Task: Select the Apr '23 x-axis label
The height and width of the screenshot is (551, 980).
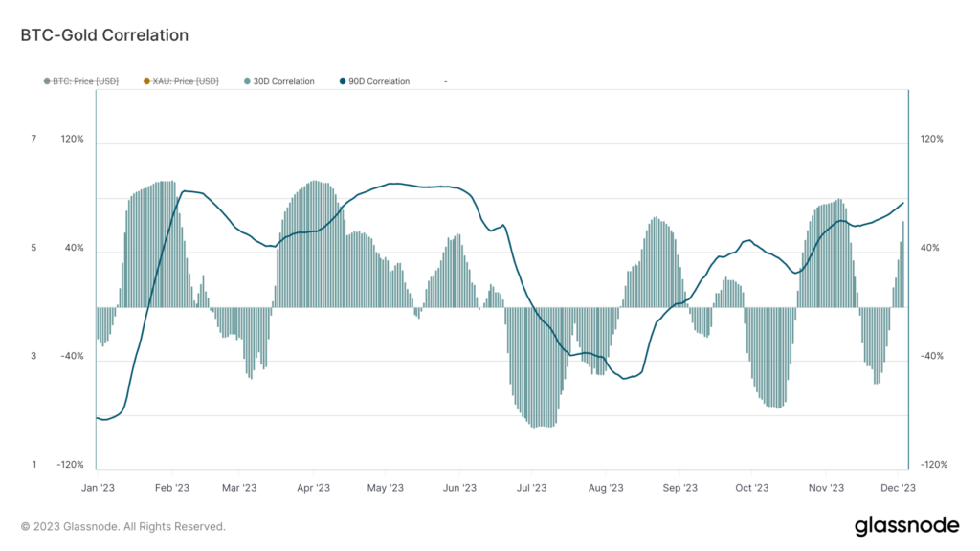Action: click(x=312, y=488)
